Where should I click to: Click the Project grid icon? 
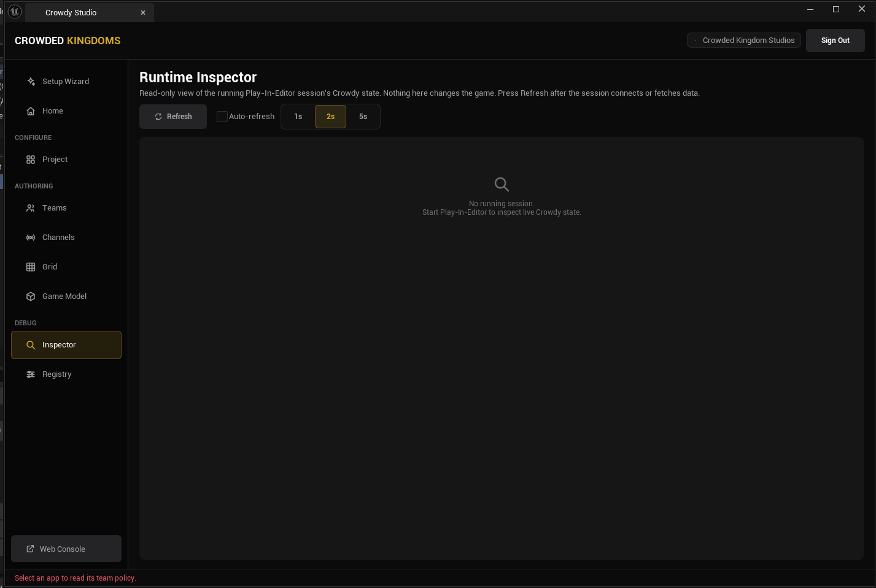coord(31,160)
